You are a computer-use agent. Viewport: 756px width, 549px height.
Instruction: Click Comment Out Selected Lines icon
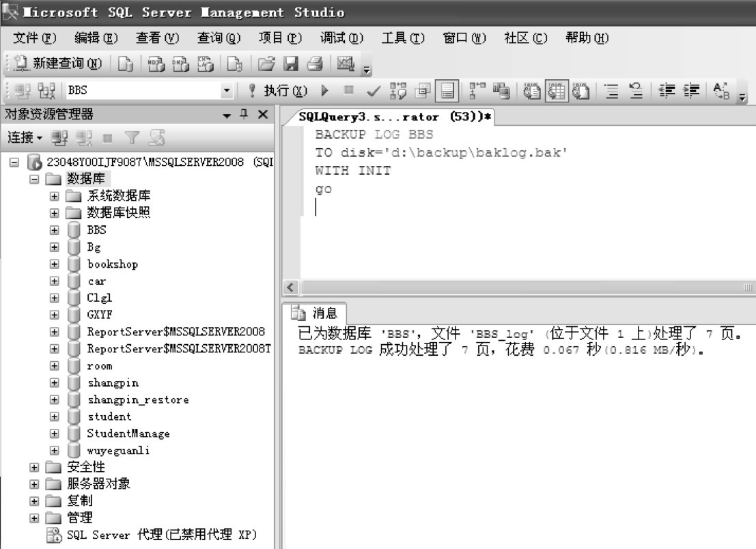611,91
